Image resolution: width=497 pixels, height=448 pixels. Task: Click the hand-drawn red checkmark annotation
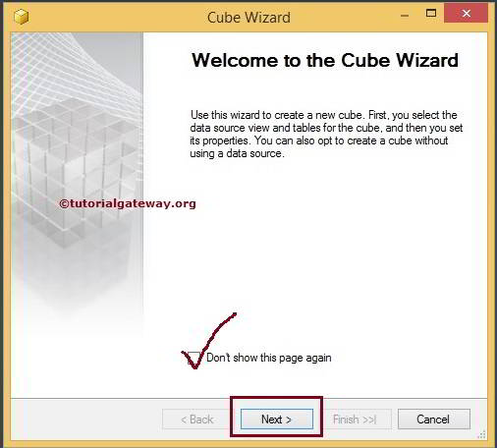pos(208,341)
